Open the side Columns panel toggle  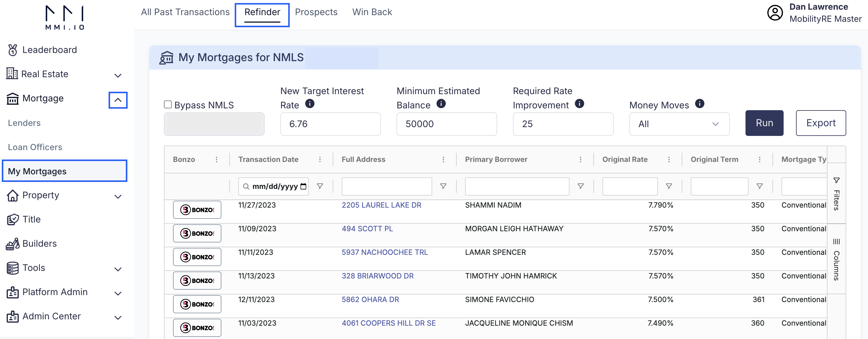coord(836,259)
